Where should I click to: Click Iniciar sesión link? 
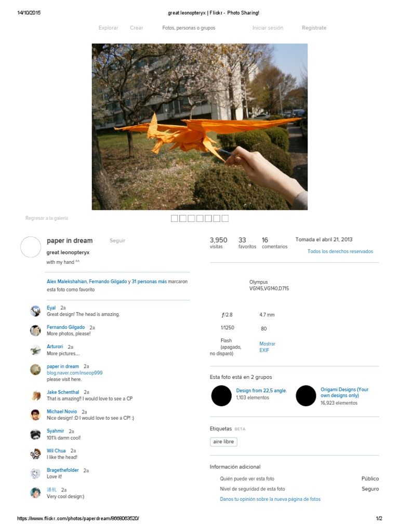coord(268,28)
